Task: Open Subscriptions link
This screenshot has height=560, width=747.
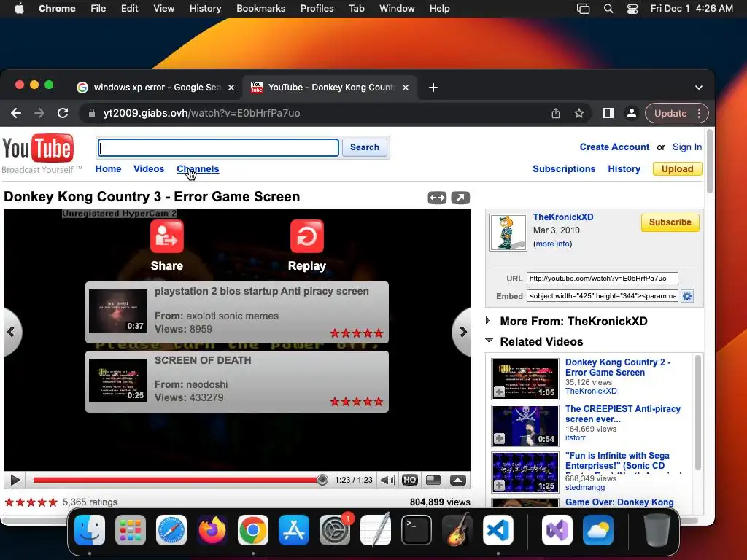Action: 564,169
